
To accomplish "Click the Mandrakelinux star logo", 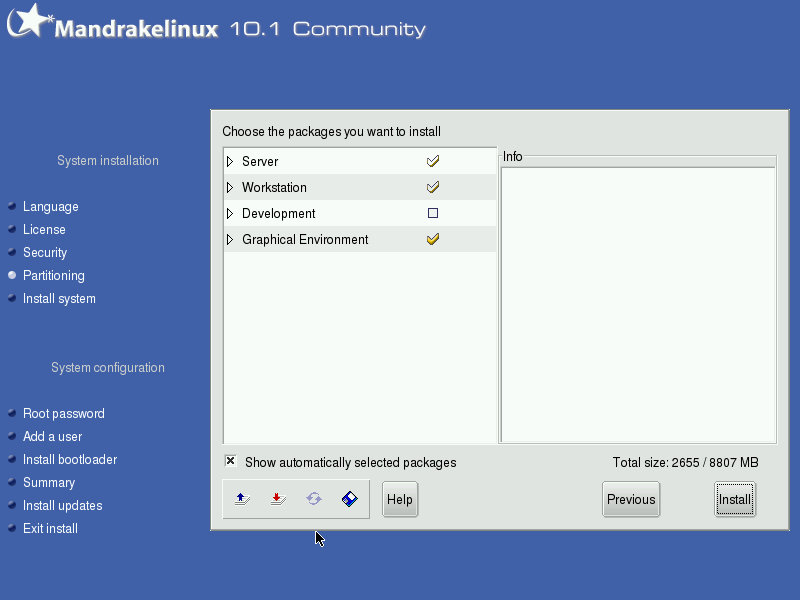I will tap(29, 21).
